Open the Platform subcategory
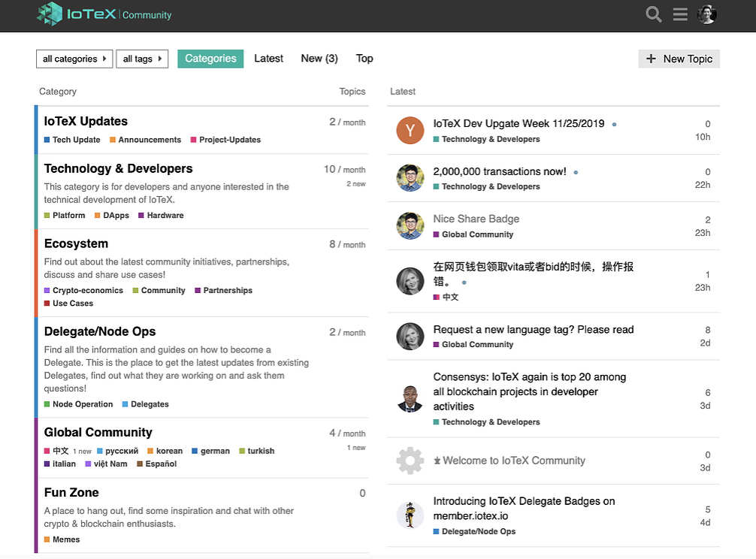The height and width of the screenshot is (559, 756). coord(65,216)
